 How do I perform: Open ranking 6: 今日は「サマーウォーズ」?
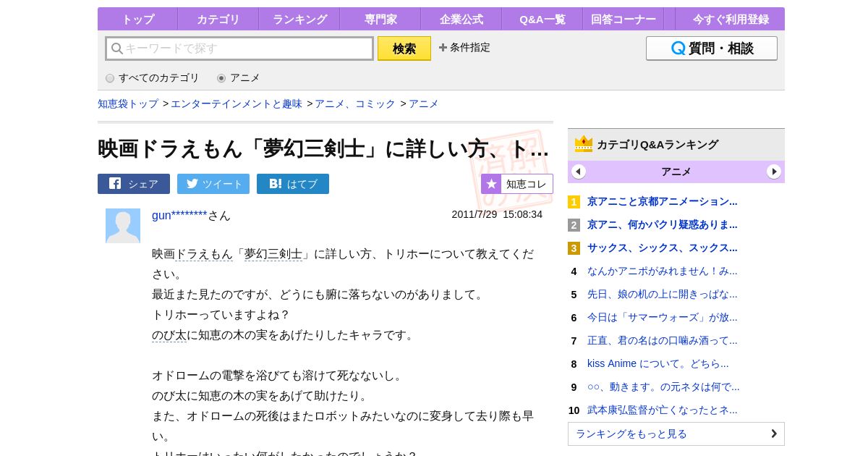[x=663, y=317]
